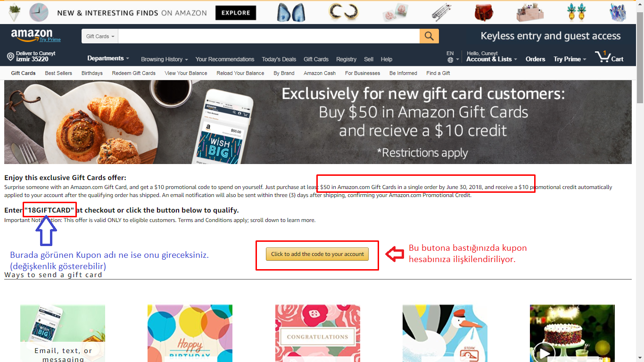This screenshot has width=644, height=362.
Task: Click the globe language icon
Action: 450,60
